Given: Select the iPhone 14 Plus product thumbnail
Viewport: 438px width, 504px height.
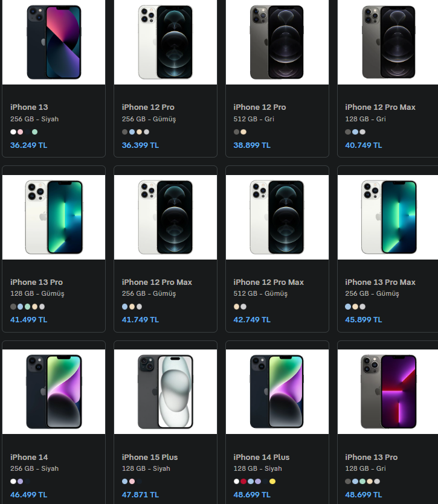Looking at the screenshot, I should [277, 391].
